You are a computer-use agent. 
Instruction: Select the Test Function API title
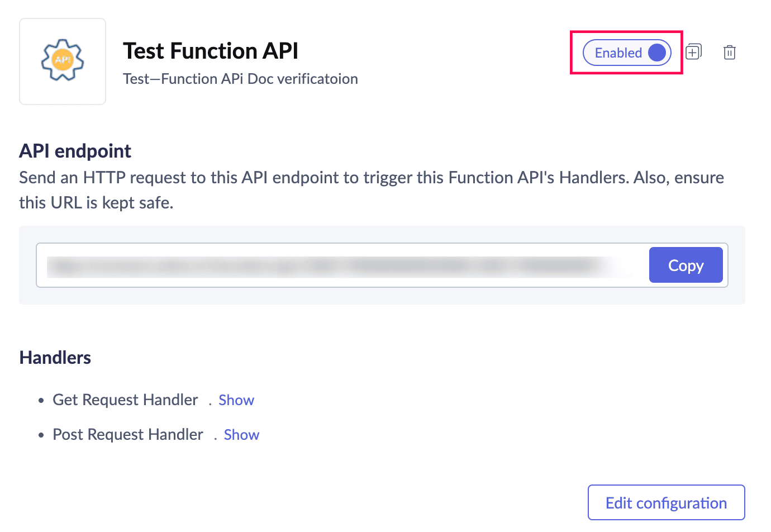click(x=211, y=51)
